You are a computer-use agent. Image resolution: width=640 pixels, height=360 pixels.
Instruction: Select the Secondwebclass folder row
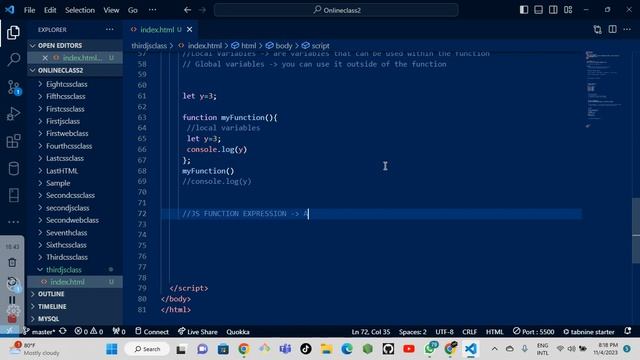(75, 220)
